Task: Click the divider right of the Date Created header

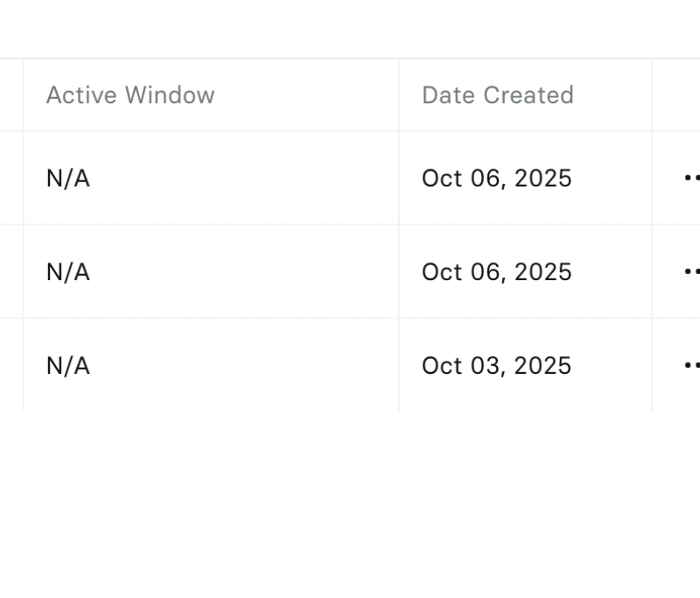Action: click(x=652, y=95)
